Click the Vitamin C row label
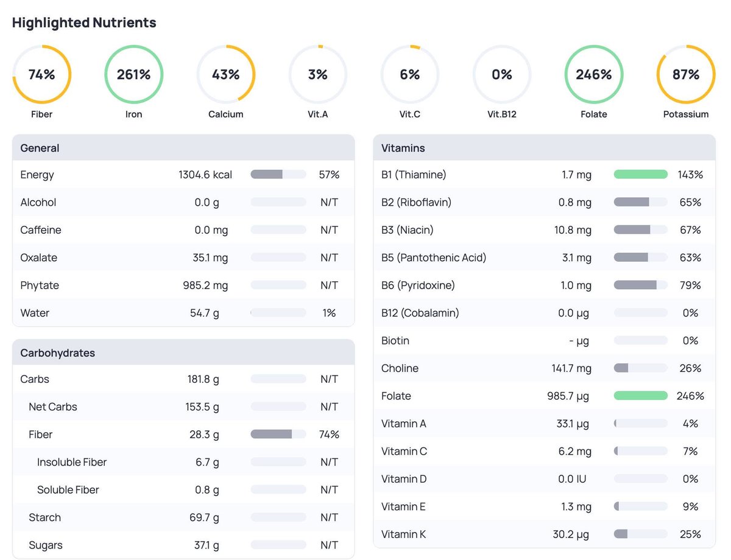This screenshot has height=560, width=731. 404,451
